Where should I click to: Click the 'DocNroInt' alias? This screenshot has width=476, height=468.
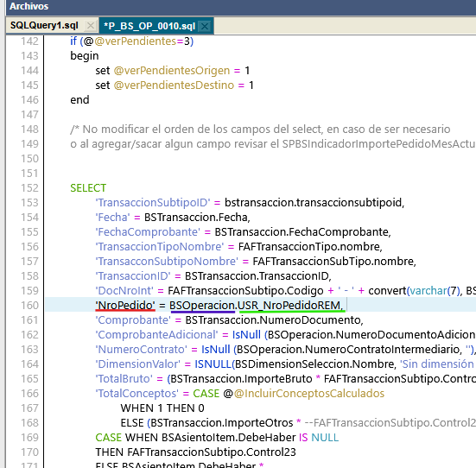(x=124, y=291)
